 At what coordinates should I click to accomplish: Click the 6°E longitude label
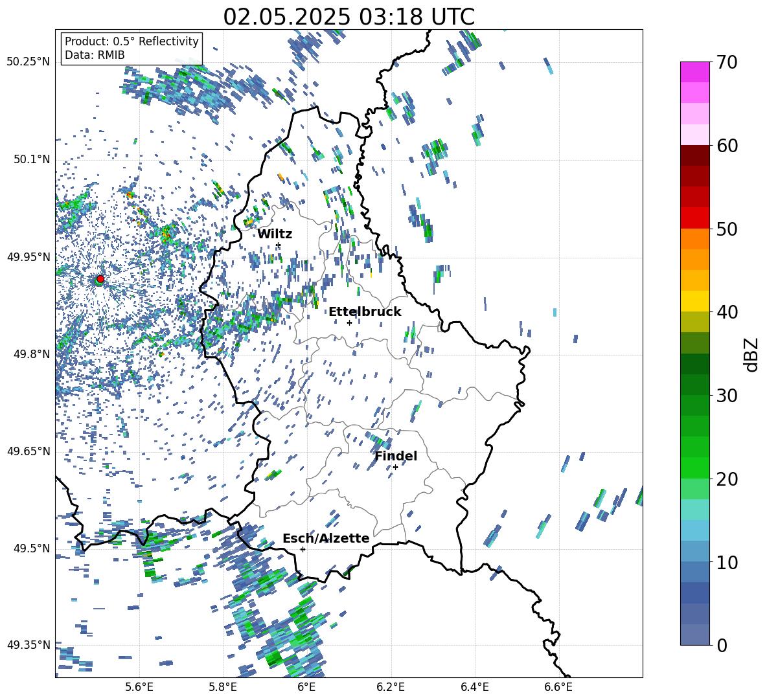[x=306, y=687]
